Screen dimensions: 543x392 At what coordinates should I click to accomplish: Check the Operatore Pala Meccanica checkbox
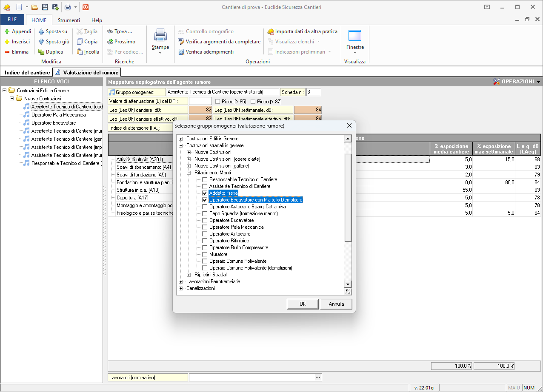point(205,227)
